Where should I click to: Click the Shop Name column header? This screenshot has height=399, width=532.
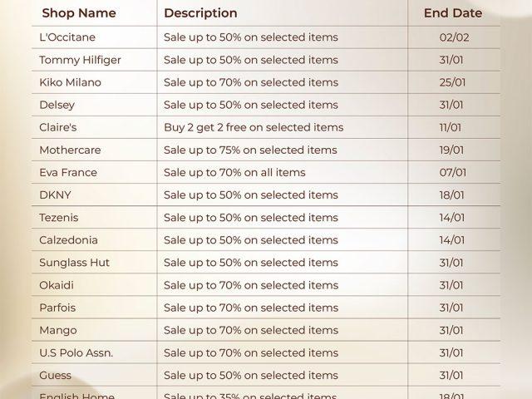point(79,13)
